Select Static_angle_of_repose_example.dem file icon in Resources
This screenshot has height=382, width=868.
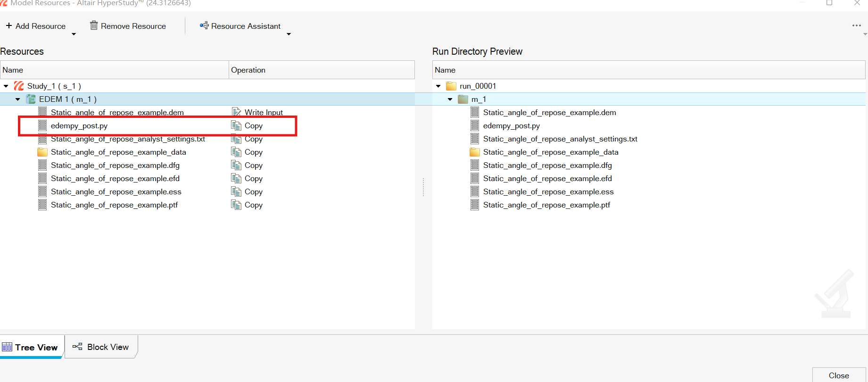click(42, 112)
